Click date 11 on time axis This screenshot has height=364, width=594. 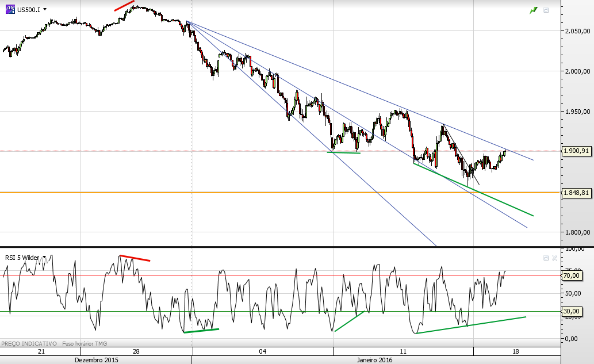(403, 351)
